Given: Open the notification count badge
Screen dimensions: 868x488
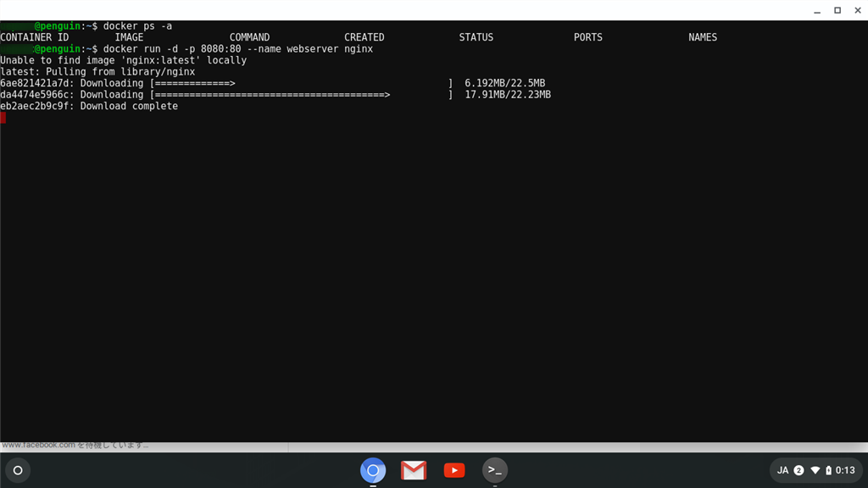Looking at the screenshot, I should (x=798, y=470).
